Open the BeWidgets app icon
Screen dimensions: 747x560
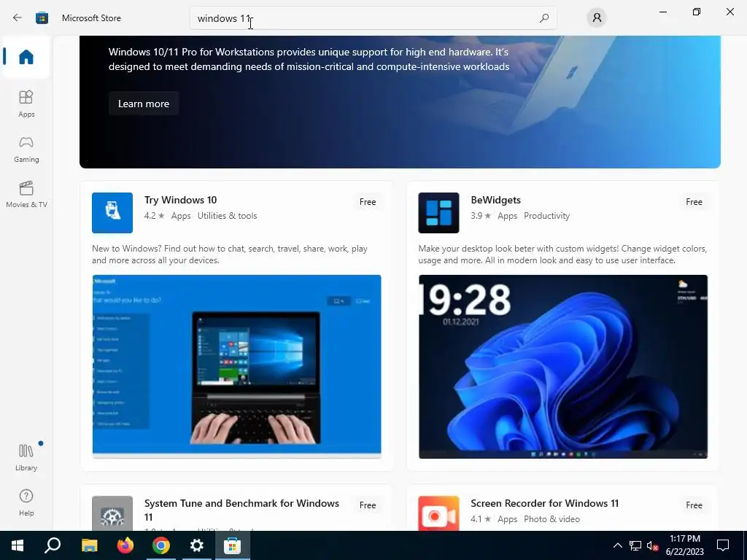pyautogui.click(x=438, y=213)
